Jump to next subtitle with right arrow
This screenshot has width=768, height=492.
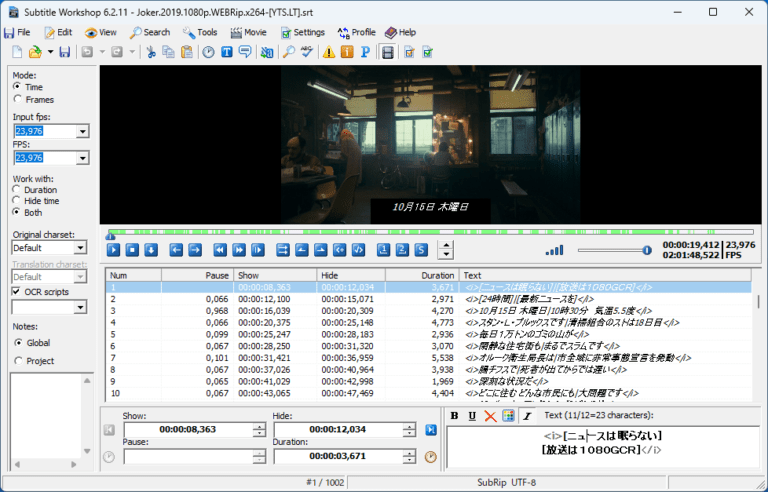tap(195, 250)
